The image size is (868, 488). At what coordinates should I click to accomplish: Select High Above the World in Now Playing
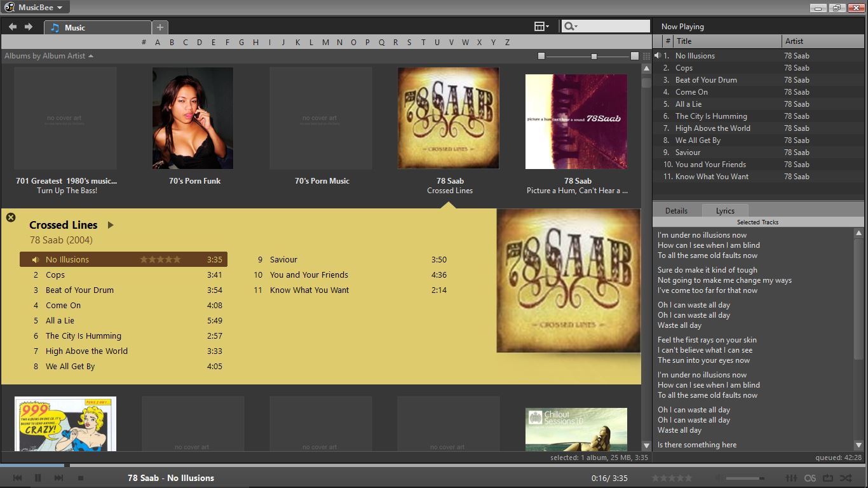point(758,128)
